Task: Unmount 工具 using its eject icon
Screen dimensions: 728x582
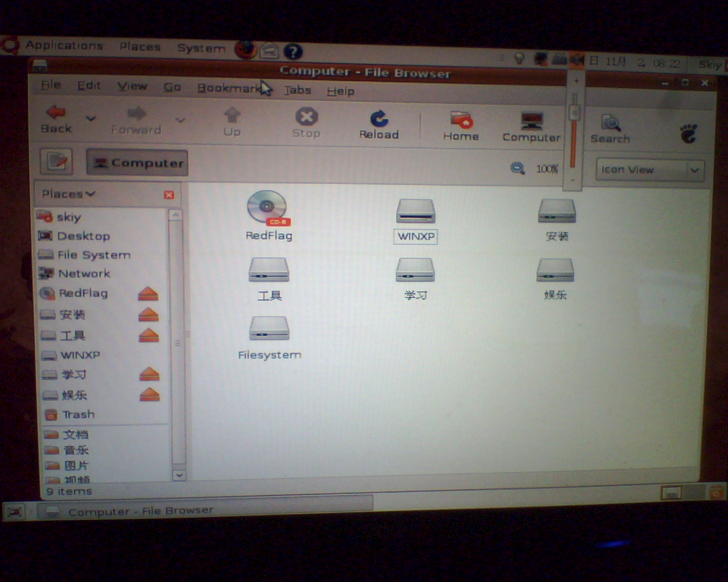Action: coord(149,335)
